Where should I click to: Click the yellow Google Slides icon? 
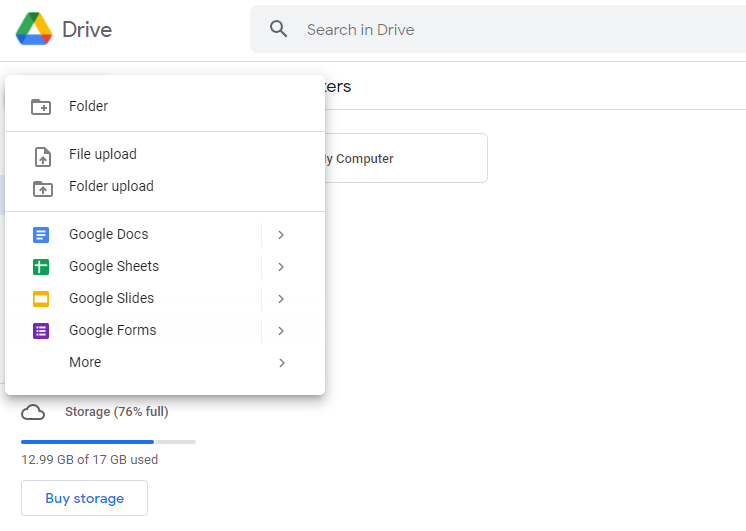[x=41, y=298]
